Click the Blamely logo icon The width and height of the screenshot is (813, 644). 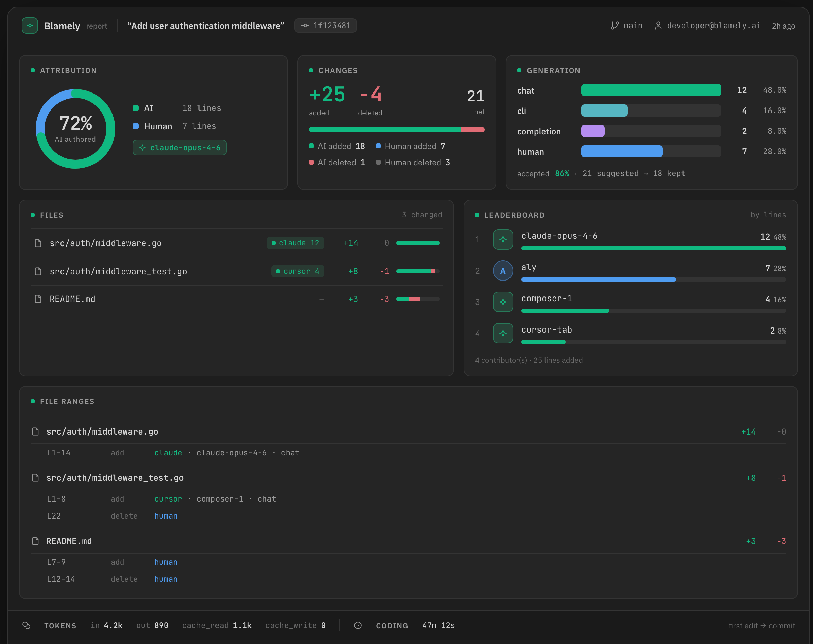(30, 26)
